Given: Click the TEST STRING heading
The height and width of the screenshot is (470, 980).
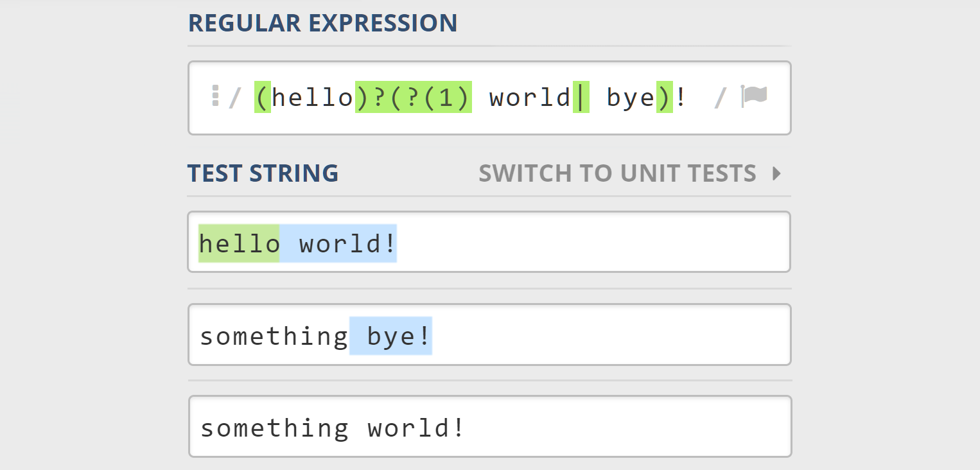Looking at the screenshot, I should pos(263,173).
